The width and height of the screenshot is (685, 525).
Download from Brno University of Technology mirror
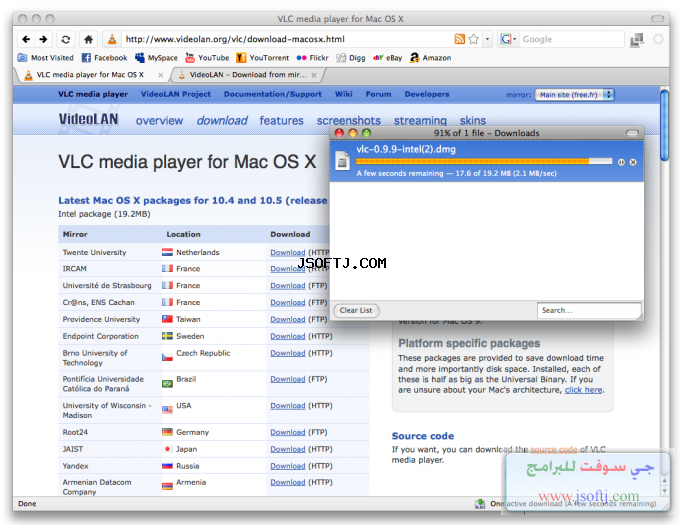pos(287,353)
